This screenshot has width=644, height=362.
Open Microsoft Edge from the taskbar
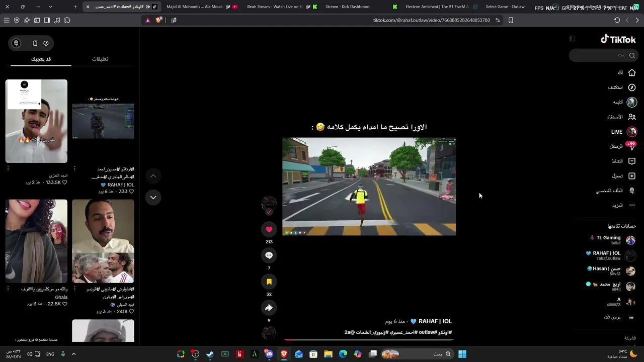click(343, 354)
